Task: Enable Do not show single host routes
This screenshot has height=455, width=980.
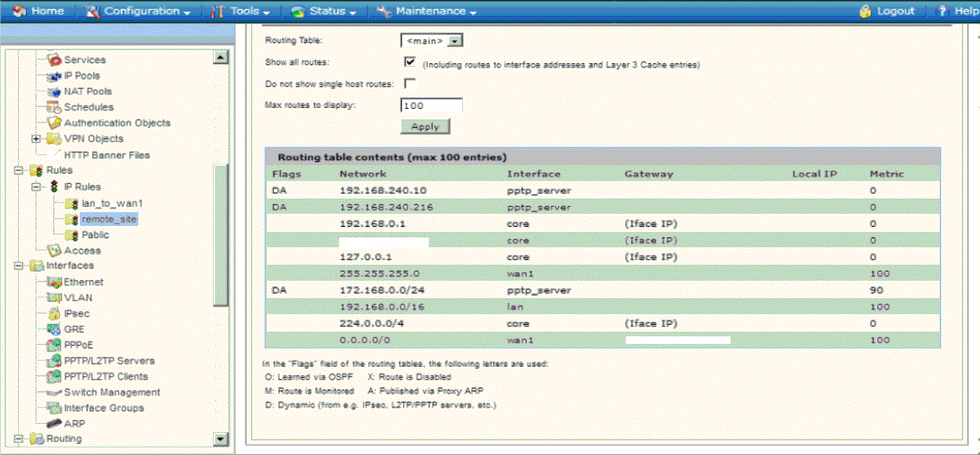Action: [410, 83]
